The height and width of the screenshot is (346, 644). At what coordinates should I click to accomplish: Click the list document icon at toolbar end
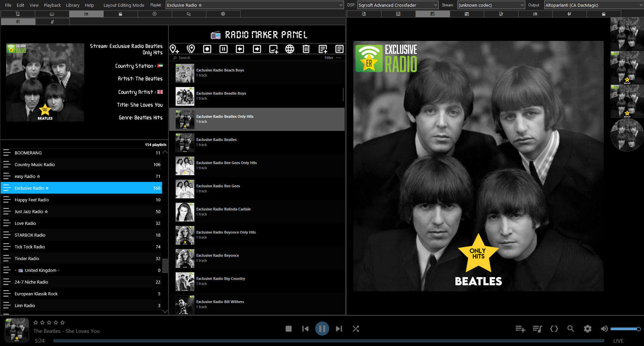click(x=339, y=49)
